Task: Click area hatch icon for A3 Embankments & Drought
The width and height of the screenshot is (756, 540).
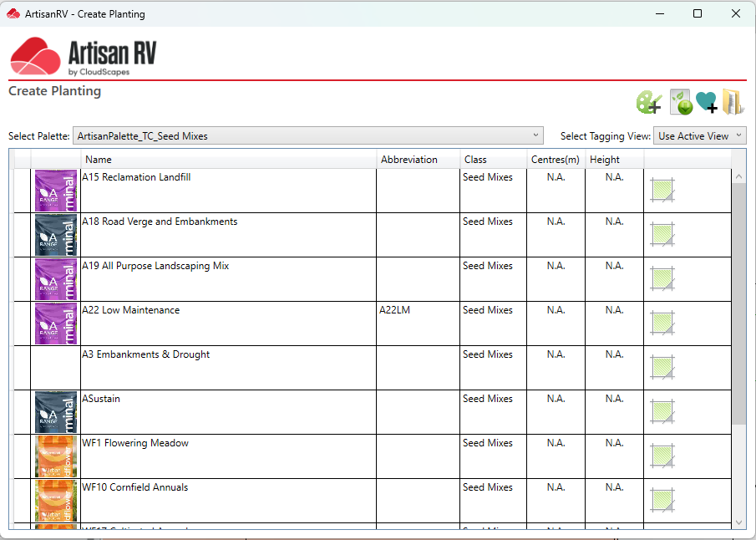Action: (662, 368)
